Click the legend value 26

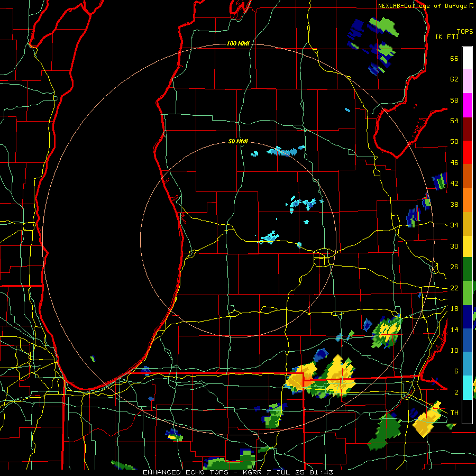(454, 267)
